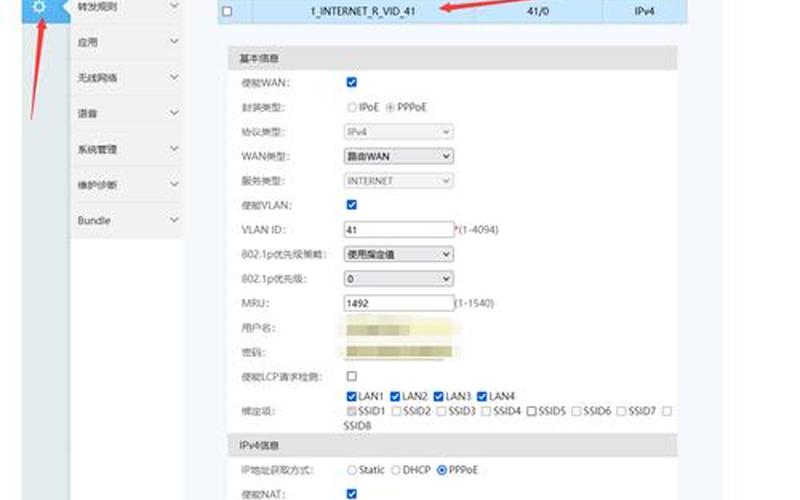Uncheck the LAN1 binding checkbox
Viewport: 800px width, 500px height.
[x=351, y=396]
